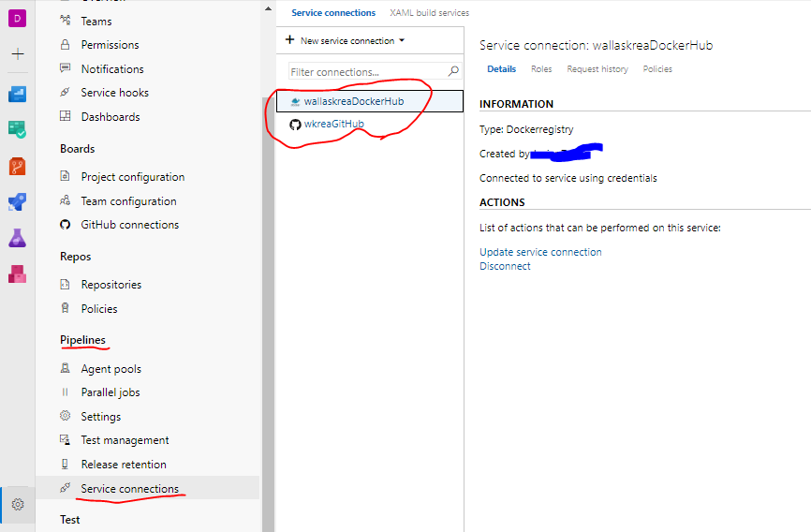
Task: Switch to the XAML build services tab
Action: tap(429, 13)
